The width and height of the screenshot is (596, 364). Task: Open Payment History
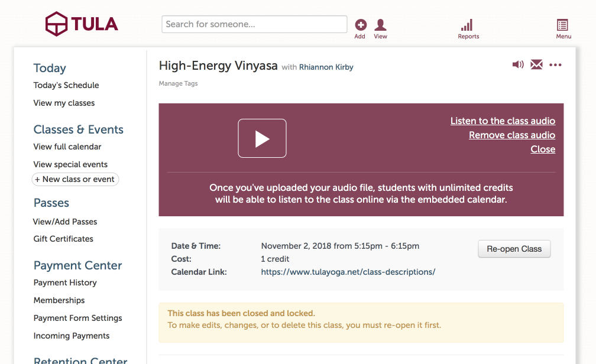[x=65, y=282]
